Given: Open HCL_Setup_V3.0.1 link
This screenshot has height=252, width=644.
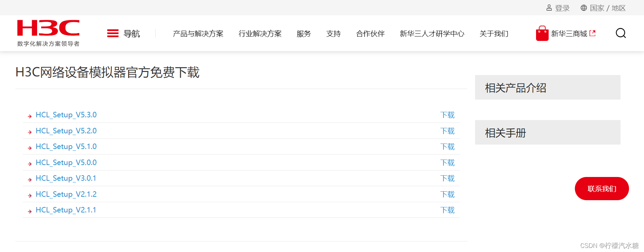Looking at the screenshot, I should (x=66, y=178).
